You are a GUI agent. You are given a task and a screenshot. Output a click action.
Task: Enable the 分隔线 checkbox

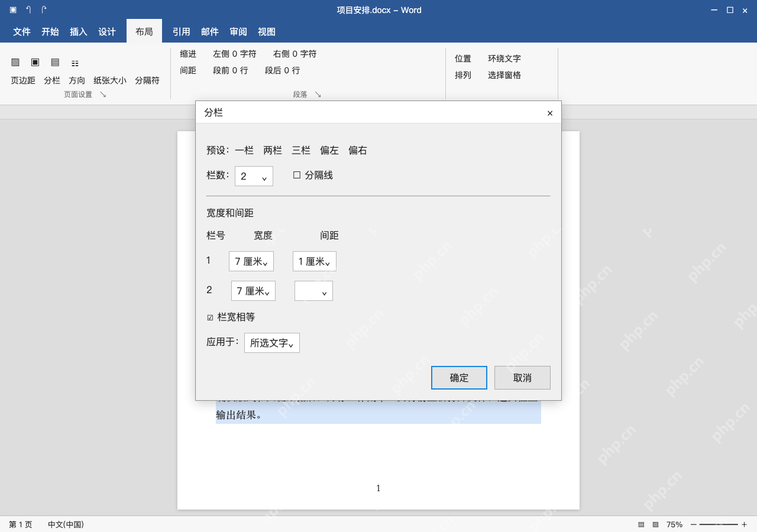(297, 175)
